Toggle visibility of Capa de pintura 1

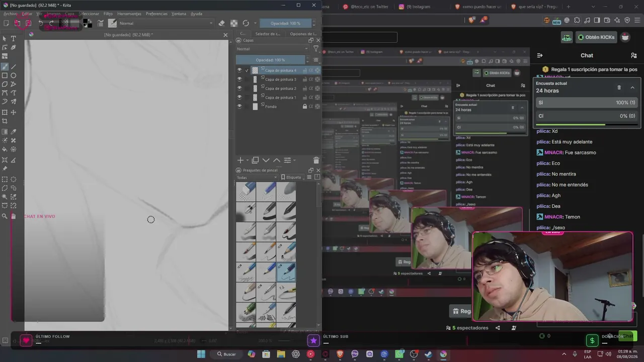239,98
